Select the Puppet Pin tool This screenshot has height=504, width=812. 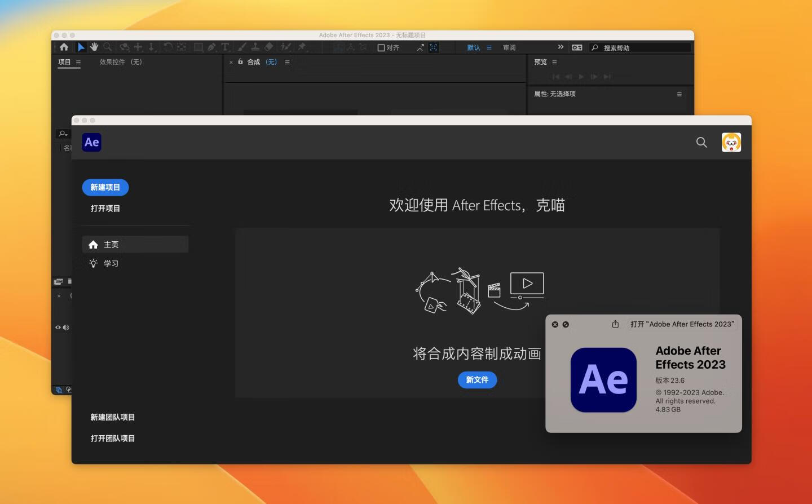tap(302, 47)
